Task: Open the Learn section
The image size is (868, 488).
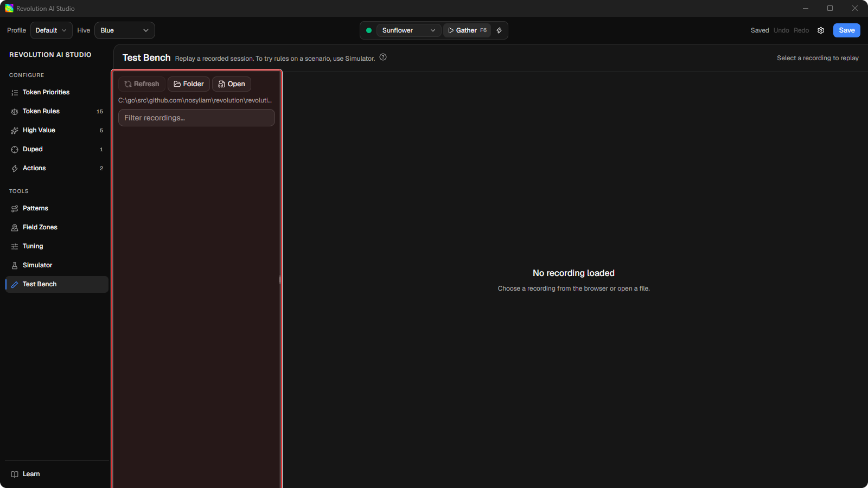Action: (57, 474)
